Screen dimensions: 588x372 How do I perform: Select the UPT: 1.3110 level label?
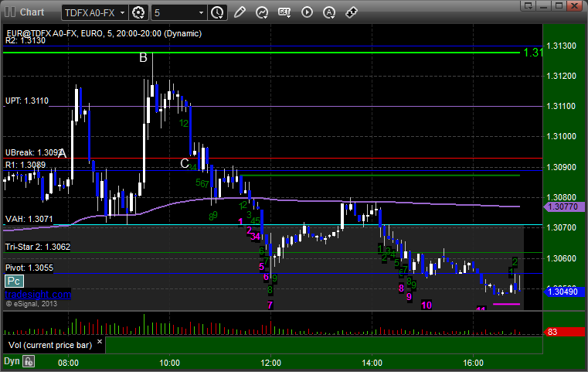[27, 101]
